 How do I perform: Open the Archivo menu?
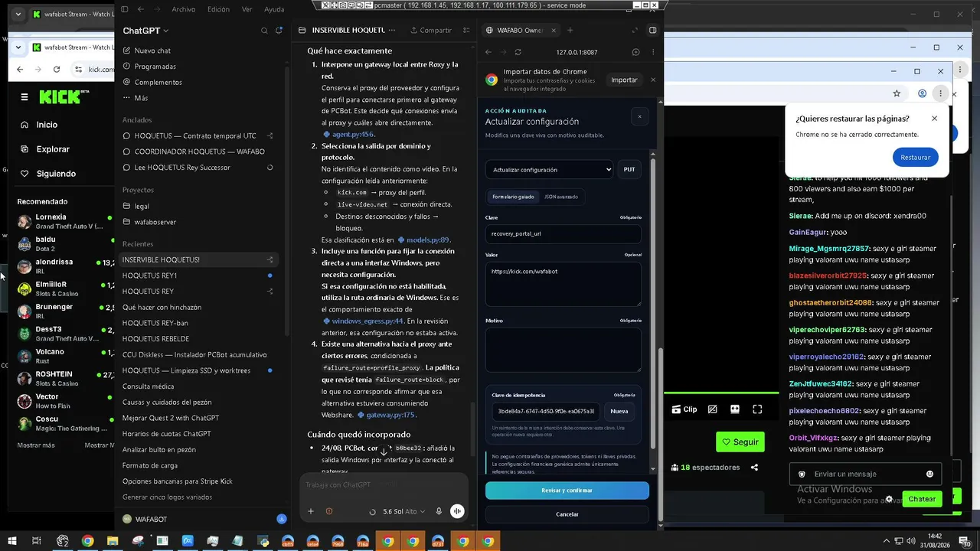[184, 9]
